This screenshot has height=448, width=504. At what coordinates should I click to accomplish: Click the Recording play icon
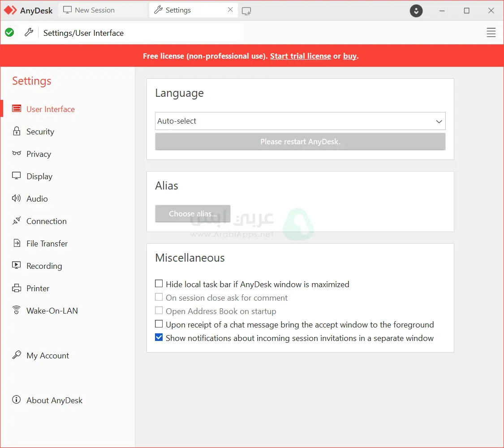(x=17, y=266)
